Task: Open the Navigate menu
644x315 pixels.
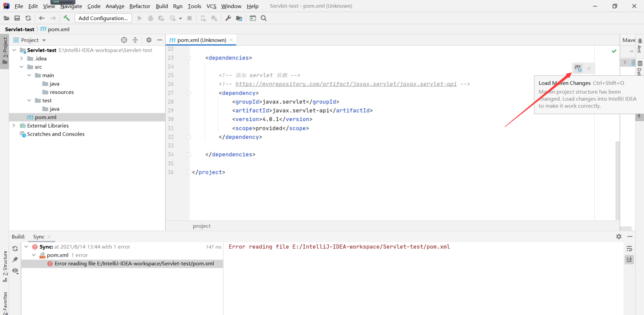Action: [x=71, y=6]
